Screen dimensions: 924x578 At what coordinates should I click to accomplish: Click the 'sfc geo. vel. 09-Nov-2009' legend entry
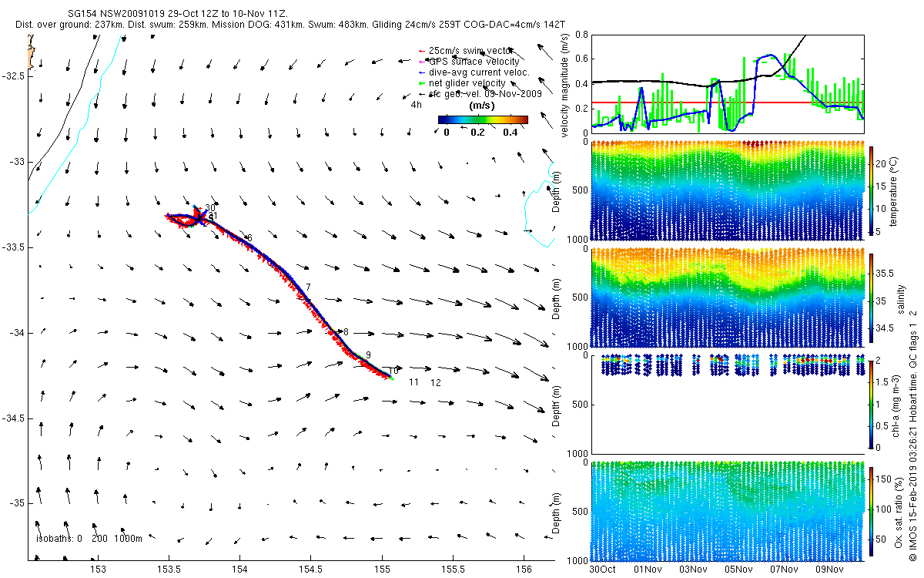coord(480,93)
